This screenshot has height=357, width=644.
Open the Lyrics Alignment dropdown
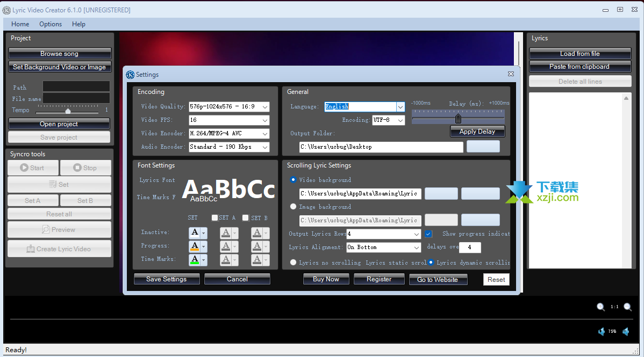[x=417, y=247]
